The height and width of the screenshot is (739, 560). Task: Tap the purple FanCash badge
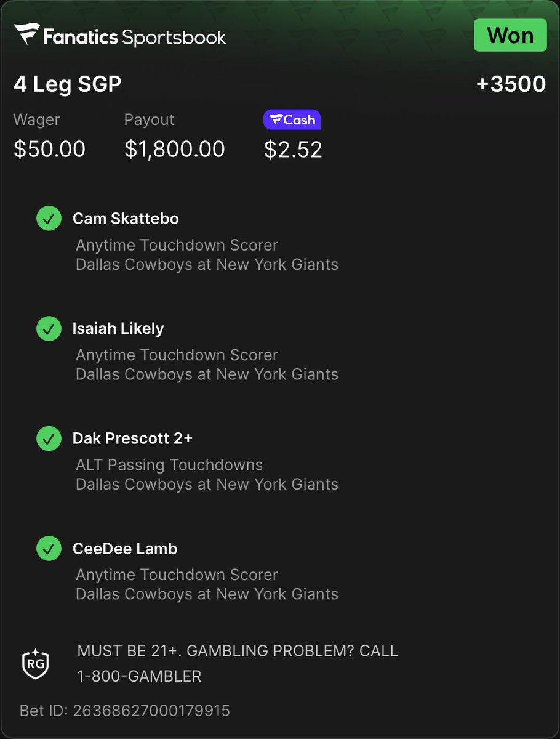(292, 120)
